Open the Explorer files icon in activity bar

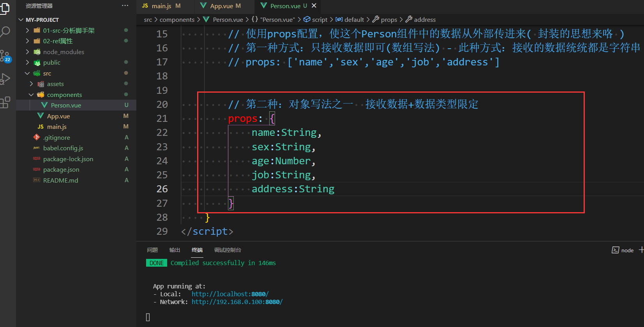tap(5, 8)
